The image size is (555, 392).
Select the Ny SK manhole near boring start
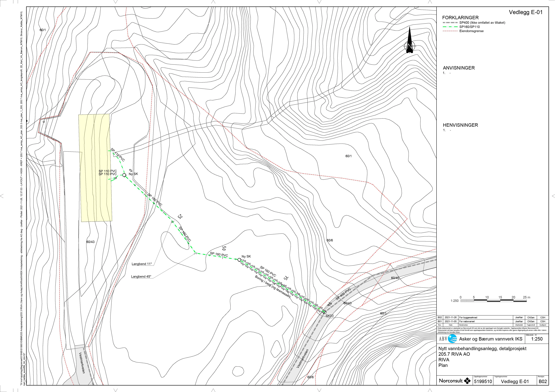click(x=239, y=260)
